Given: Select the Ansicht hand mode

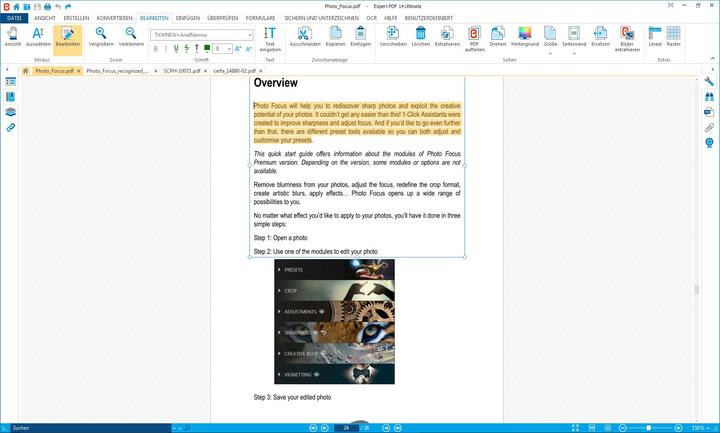Looking at the screenshot, I should tap(13, 37).
